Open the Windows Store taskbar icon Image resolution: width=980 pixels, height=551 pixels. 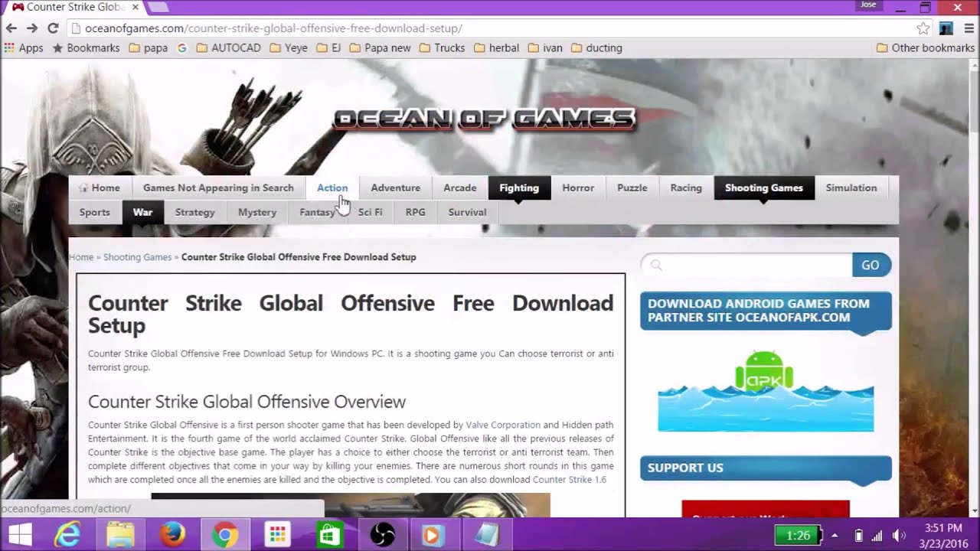(329, 534)
